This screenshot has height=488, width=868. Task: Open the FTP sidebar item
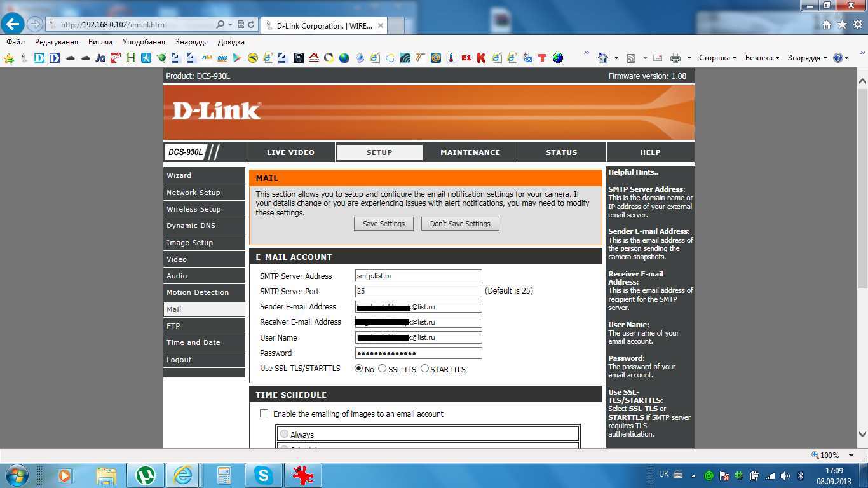tap(204, 326)
